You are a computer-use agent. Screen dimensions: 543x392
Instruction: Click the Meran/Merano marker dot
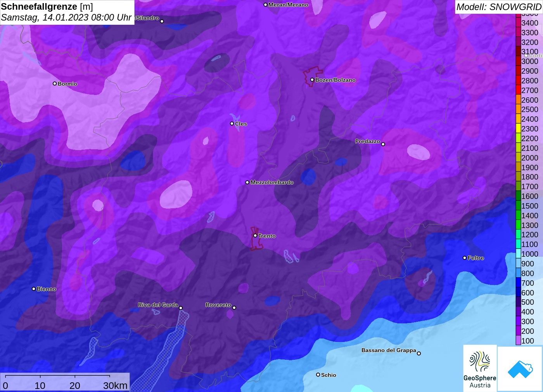265,5
